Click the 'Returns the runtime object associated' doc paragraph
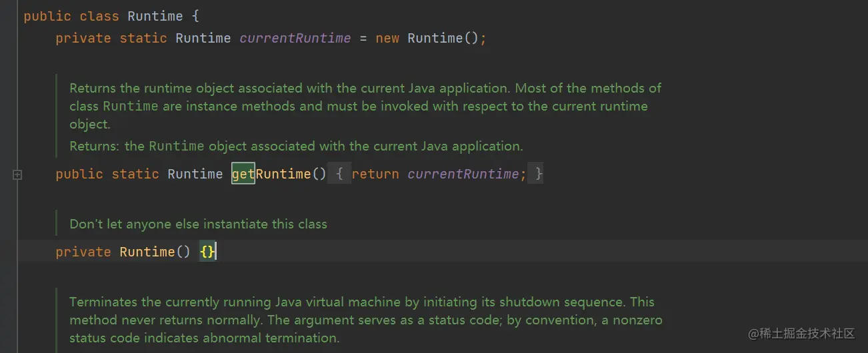The image size is (868, 353). (365, 106)
